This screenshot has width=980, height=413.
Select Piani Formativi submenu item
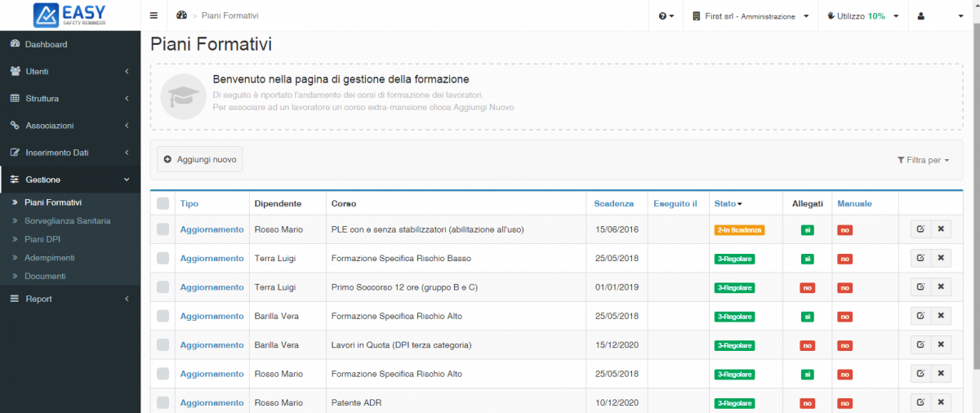[53, 202]
